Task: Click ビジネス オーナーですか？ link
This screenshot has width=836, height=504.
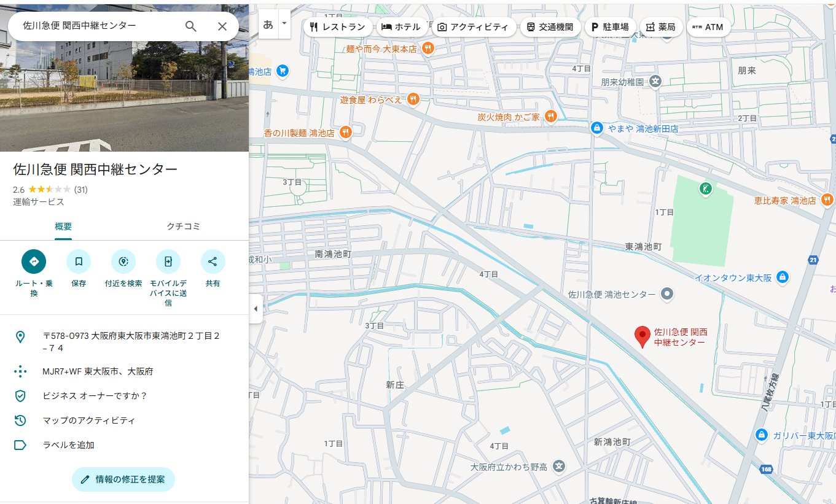Action: point(95,396)
